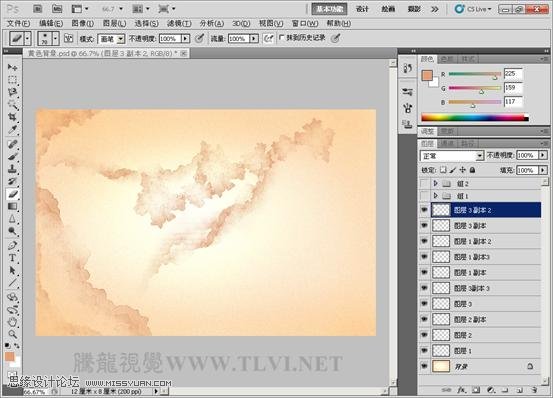Image resolution: width=553 pixels, height=398 pixels.
Task: Select the Eyedropper tool
Action: pos(13,129)
